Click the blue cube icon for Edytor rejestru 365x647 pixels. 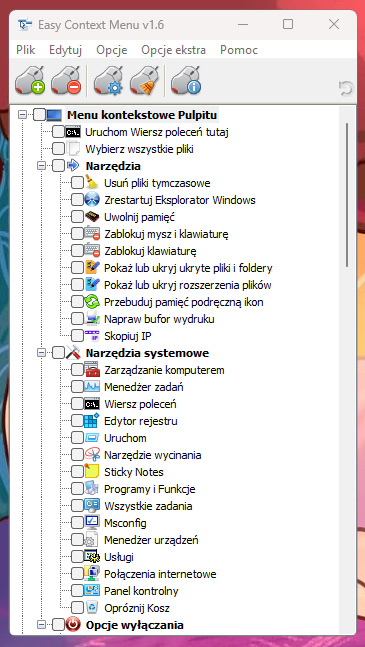tap(92, 421)
